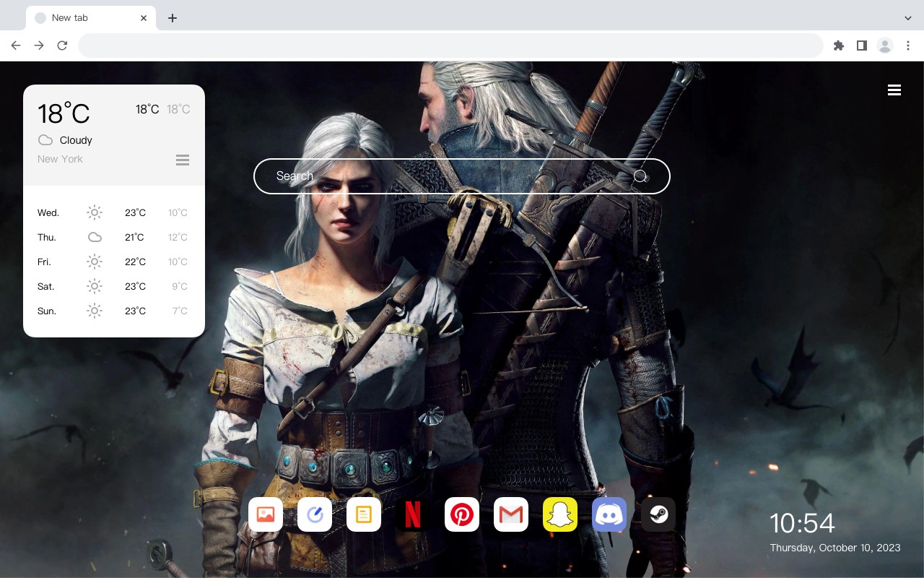Click Thursday's high of 21°C

134,237
